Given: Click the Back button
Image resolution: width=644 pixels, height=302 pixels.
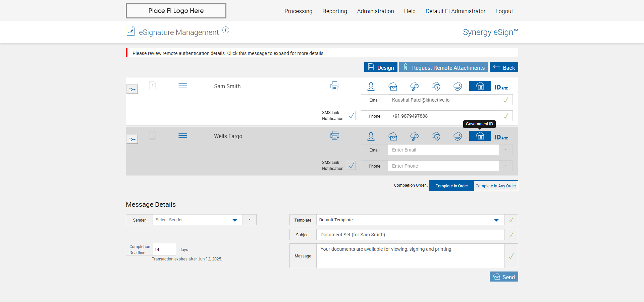Looking at the screenshot, I should click(x=504, y=67).
